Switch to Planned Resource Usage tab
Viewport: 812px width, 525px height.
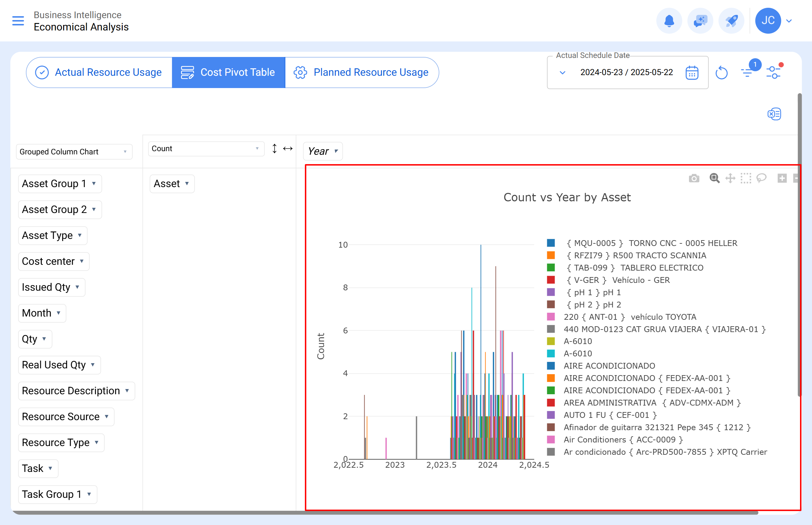point(362,72)
